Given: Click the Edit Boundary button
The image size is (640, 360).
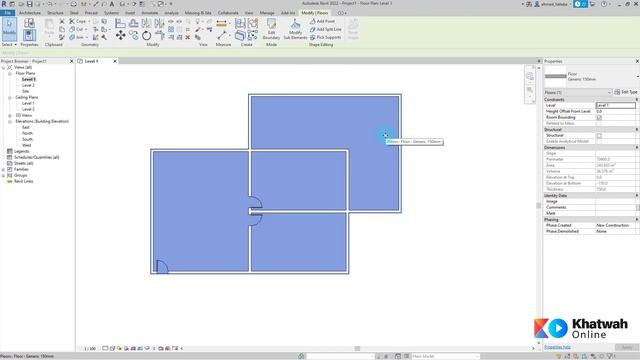Looking at the screenshot, I should (x=271, y=29).
